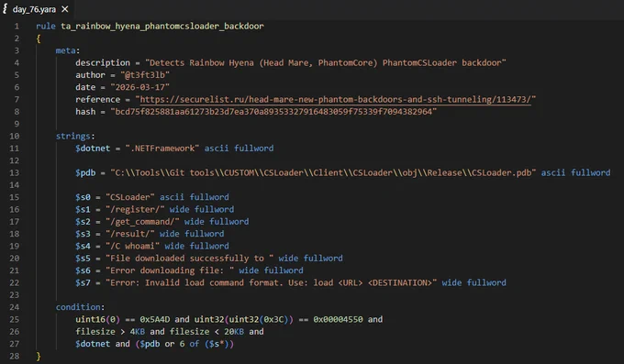624x364 pixels.
Task: Click 'filesize > 4KB' on line 26
Action: coord(110,332)
